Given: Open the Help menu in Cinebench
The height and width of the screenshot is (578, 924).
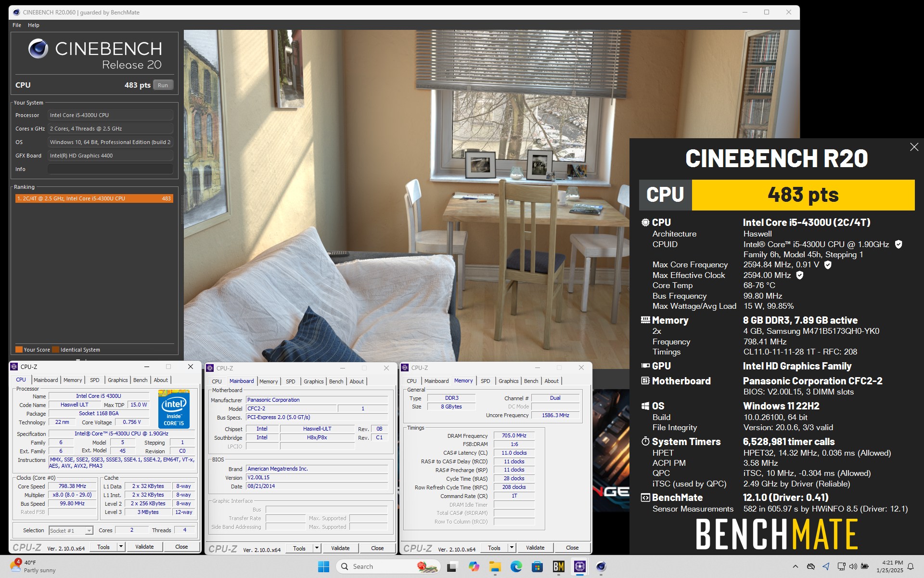Looking at the screenshot, I should 34,25.
